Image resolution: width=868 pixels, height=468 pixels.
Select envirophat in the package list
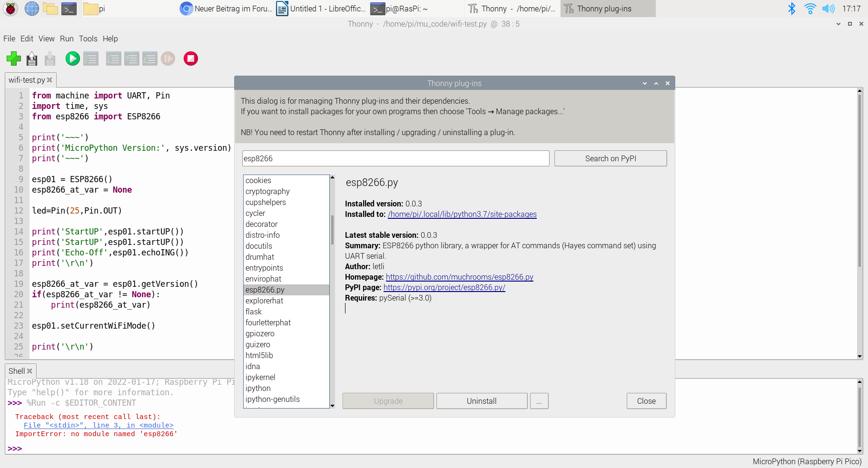[286, 279]
